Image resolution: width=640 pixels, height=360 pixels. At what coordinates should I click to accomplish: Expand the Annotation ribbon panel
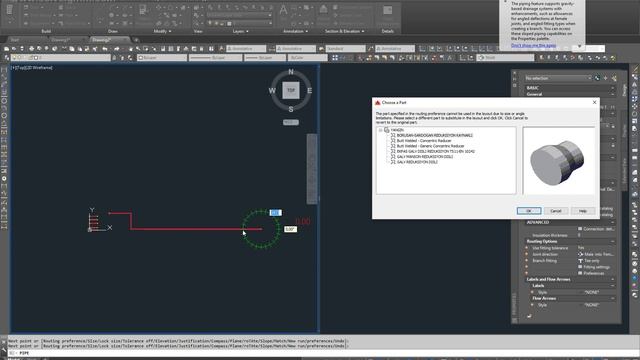[296, 31]
